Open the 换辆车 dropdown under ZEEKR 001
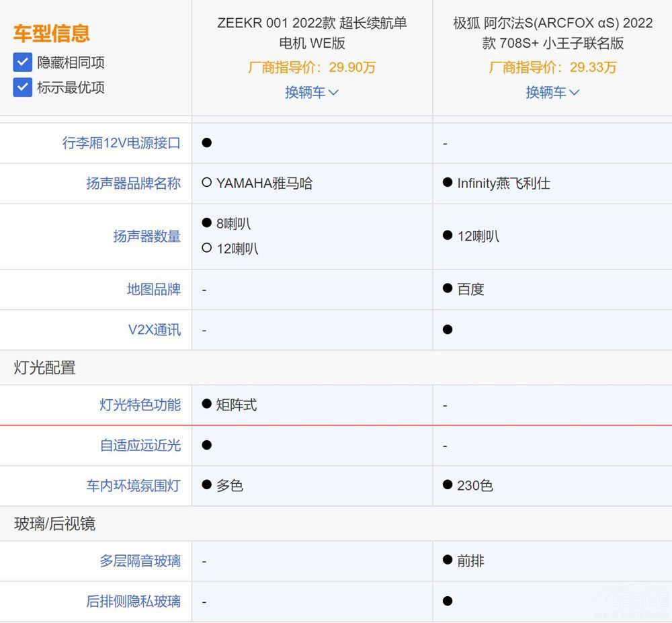The image size is (672, 623). (312, 92)
